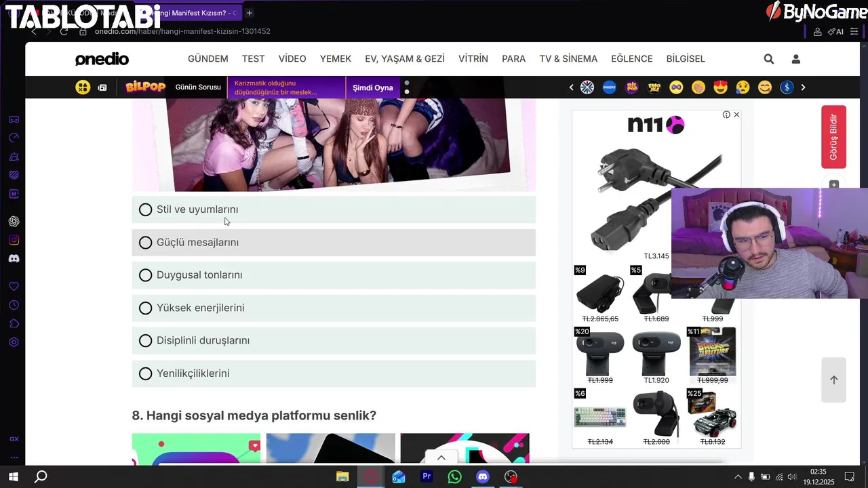Open the YEMEK menu item
This screenshot has height=488, width=868.
pyautogui.click(x=336, y=59)
